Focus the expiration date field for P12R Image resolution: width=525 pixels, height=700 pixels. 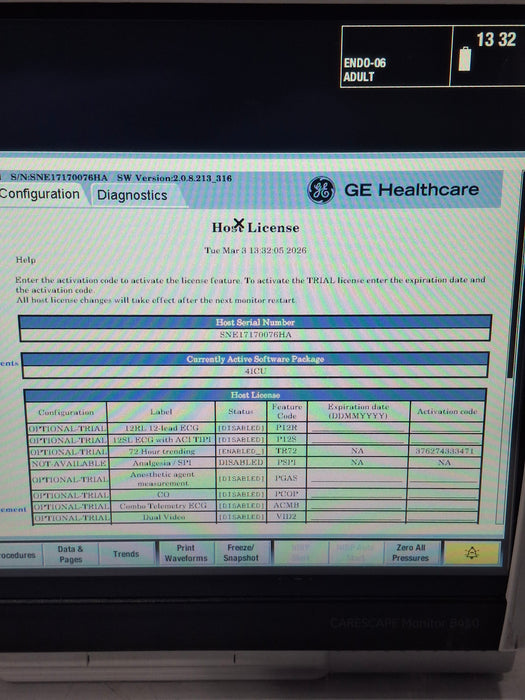coord(358,428)
